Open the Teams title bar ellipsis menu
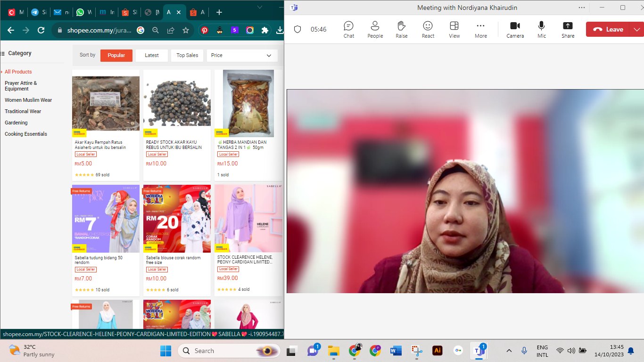Image resolution: width=644 pixels, height=362 pixels. coord(583,8)
